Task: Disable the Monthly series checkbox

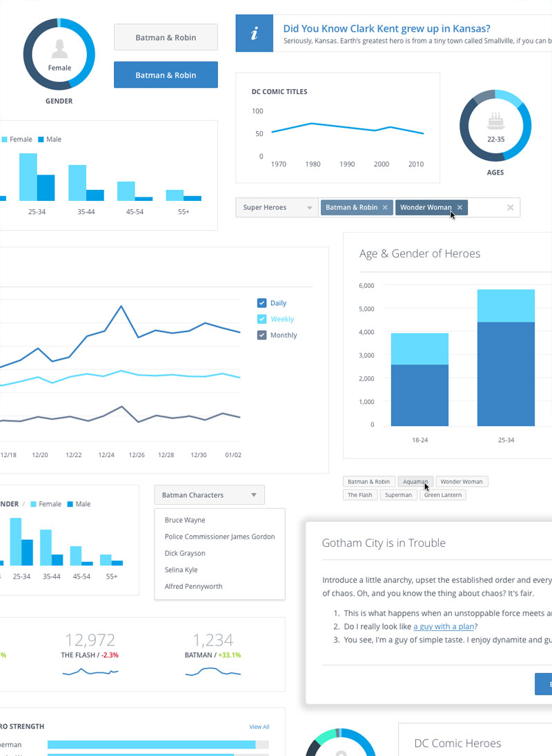Action: [262, 335]
